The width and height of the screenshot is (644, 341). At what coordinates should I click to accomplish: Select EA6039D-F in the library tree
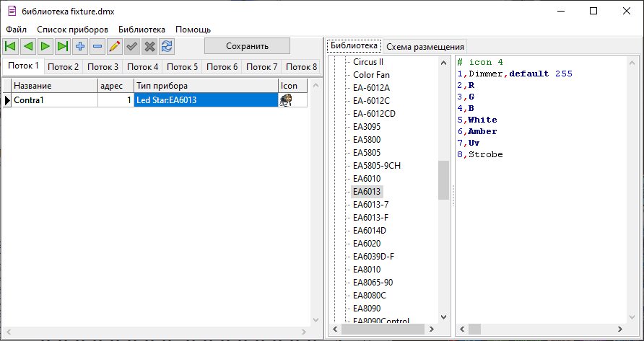374,257
